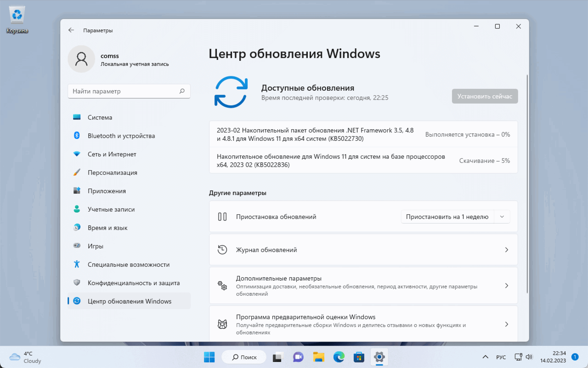Open the Система settings section
The width and height of the screenshot is (588, 368).
click(x=129, y=117)
